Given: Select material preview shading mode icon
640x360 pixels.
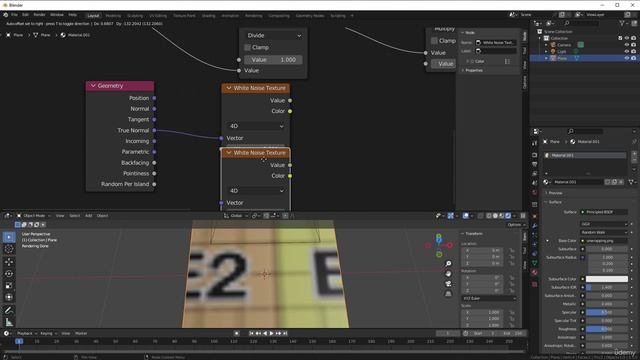Looking at the screenshot, I should pyautogui.click(x=502, y=216).
